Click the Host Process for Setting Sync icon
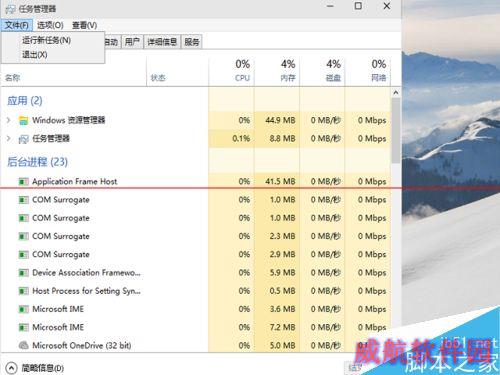This screenshot has height=375, width=500. 23,291
